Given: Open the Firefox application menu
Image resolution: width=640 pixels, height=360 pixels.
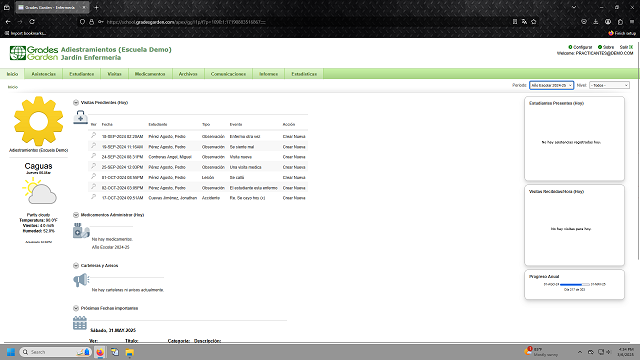Looking at the screenshot, I should [x=632, y=22].
